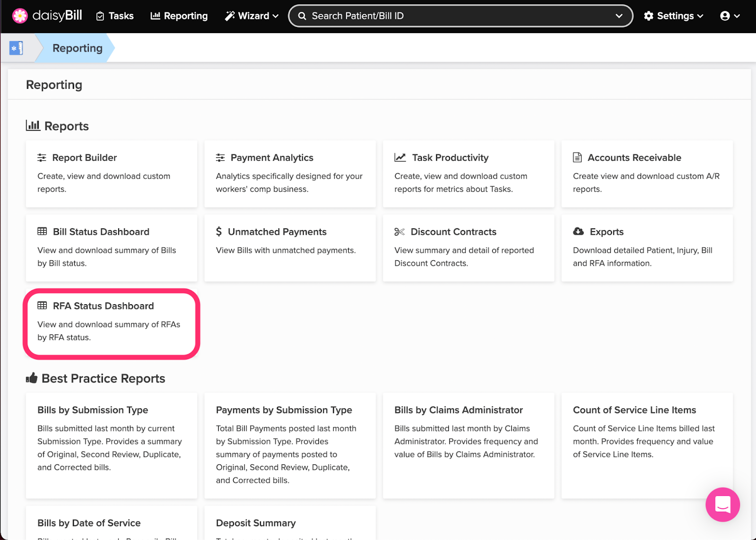Viewport: 756px width, 540px height.
Task: Select the Reporting breadcrumb
Action: [x=77, y=48]
